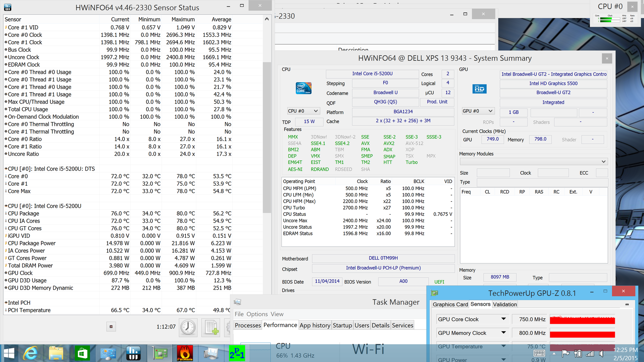Open View menu in Task Manager
The height and width of the screenshot is (362, 644).
click(x=277, y=314)
